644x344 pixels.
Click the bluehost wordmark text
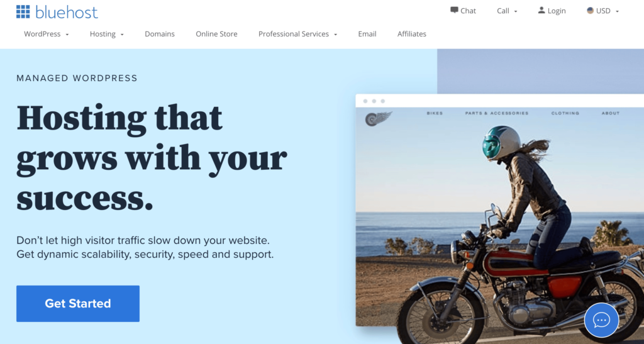tap(67, 13)
